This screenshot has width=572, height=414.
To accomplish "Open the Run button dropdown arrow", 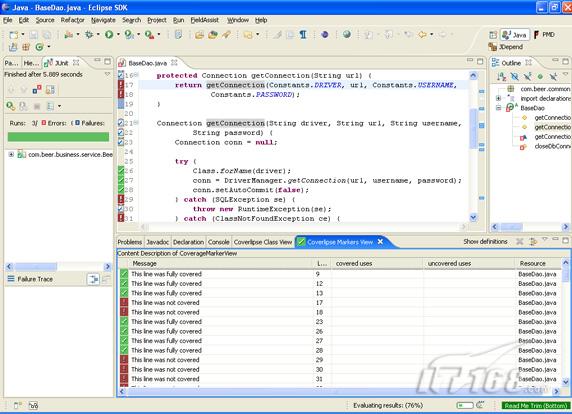I will tap(118, 35).
